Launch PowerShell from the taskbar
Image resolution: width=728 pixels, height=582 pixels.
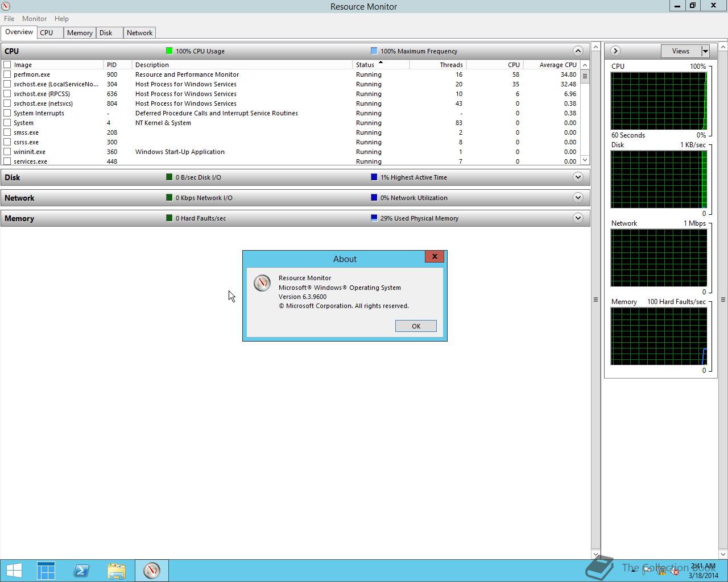point(81,571)
